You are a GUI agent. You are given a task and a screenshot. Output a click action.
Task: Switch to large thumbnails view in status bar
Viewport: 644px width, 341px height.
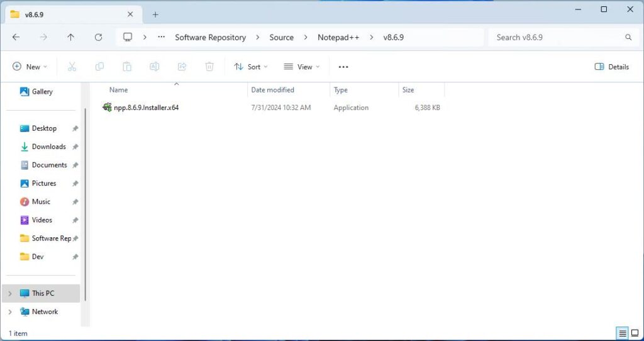635,333
